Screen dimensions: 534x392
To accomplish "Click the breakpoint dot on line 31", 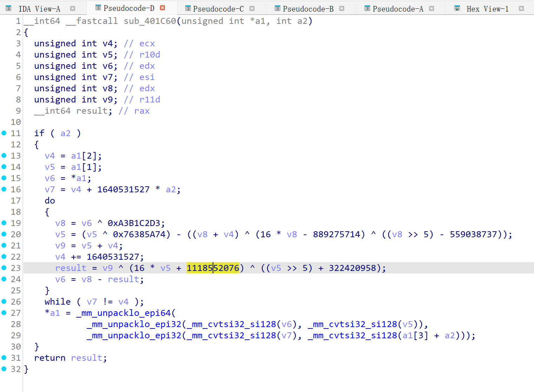I will [4, 358].
